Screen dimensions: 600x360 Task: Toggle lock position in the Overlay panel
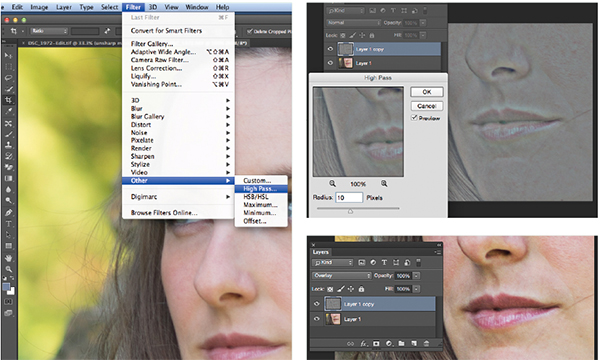click(x=351, y=289)
